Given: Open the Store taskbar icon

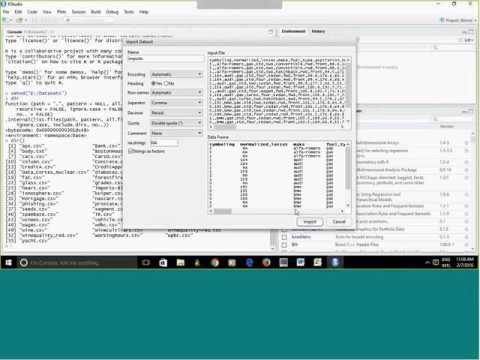Looking at the screenshot, I should pos(163,263).
